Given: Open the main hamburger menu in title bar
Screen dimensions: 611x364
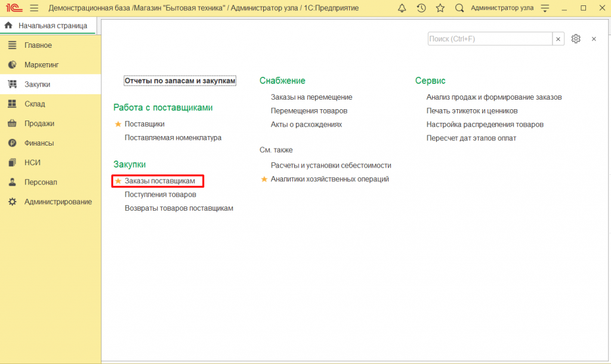Looking at the screenshot, I should tap(34, 8).
